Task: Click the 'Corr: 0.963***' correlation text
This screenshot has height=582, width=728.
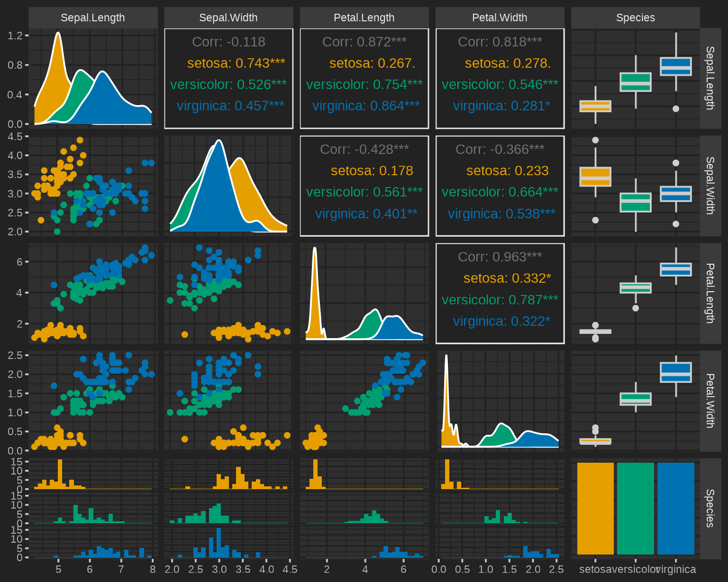Action: (500, 257)
